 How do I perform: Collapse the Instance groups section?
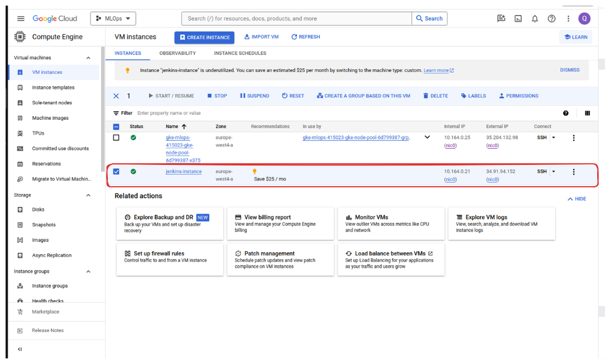(x=88, y=271)
